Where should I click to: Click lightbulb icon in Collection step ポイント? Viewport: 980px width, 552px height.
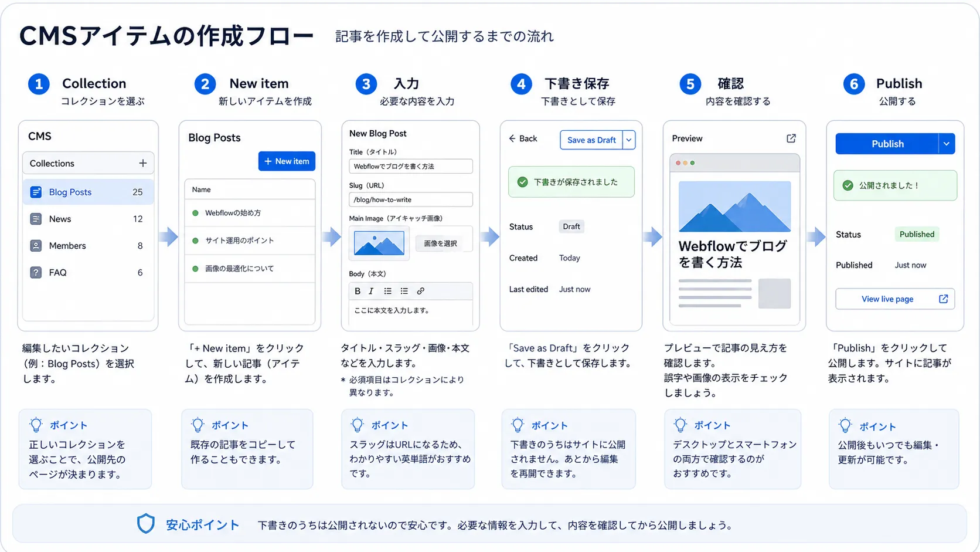[36, 425]
